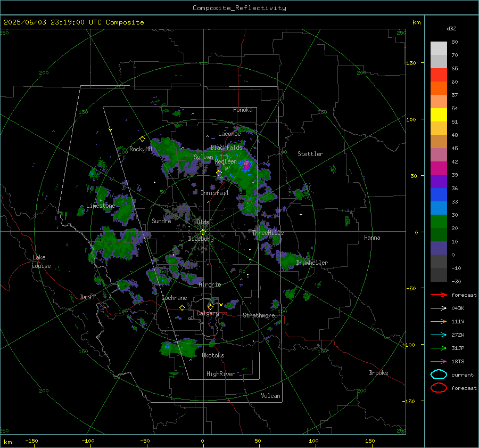Click the Airdrie city label
This screenshot has width=479, height=448.
coord(210,284)
